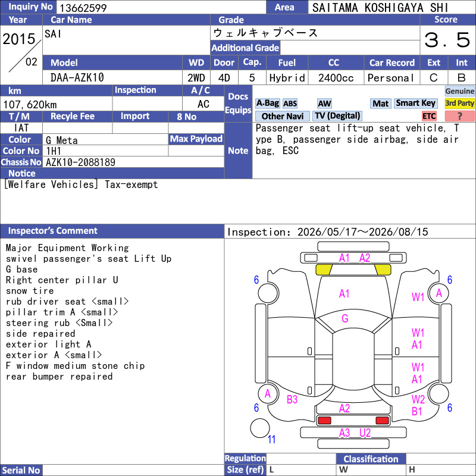The image size is (476, 476).
Task: Click the 2WD drive value
Action: tap(196, 78)
